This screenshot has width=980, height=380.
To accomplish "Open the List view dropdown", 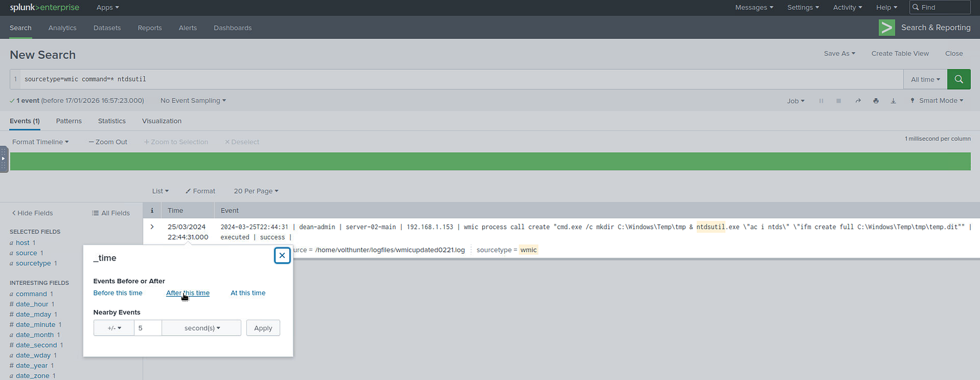I will [160, 191].
